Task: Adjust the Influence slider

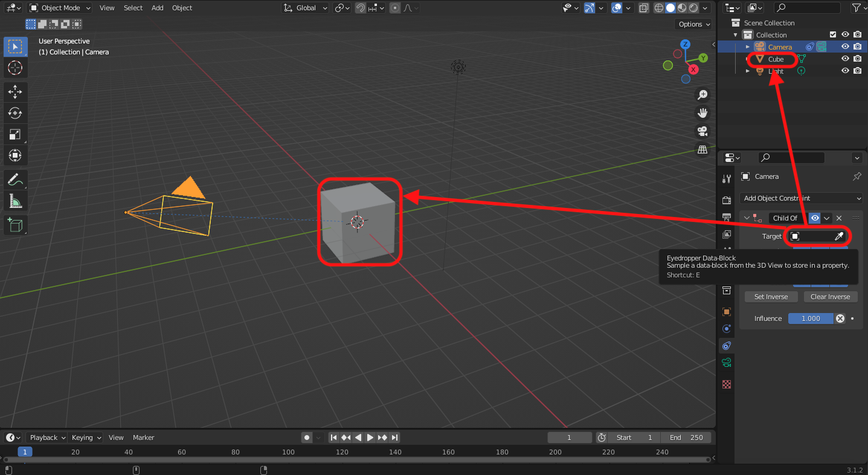Action: coord(811,318)
